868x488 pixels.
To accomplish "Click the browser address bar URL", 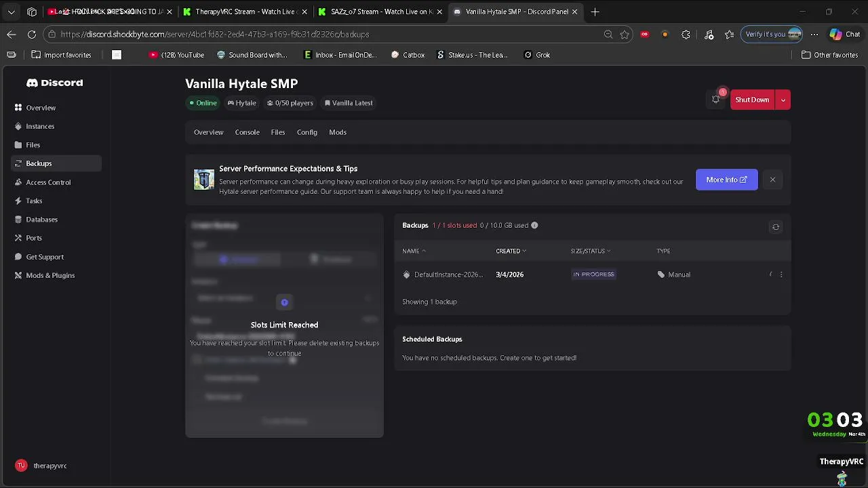I will point(214,35).
